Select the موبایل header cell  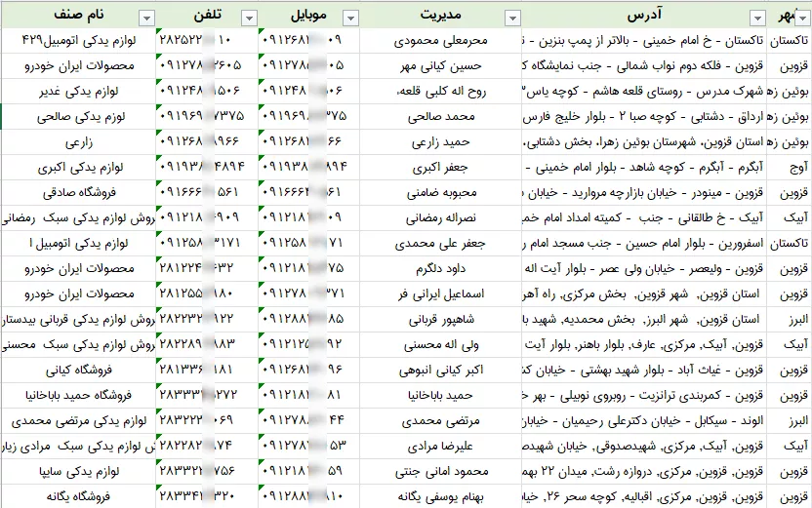[308, 15]
